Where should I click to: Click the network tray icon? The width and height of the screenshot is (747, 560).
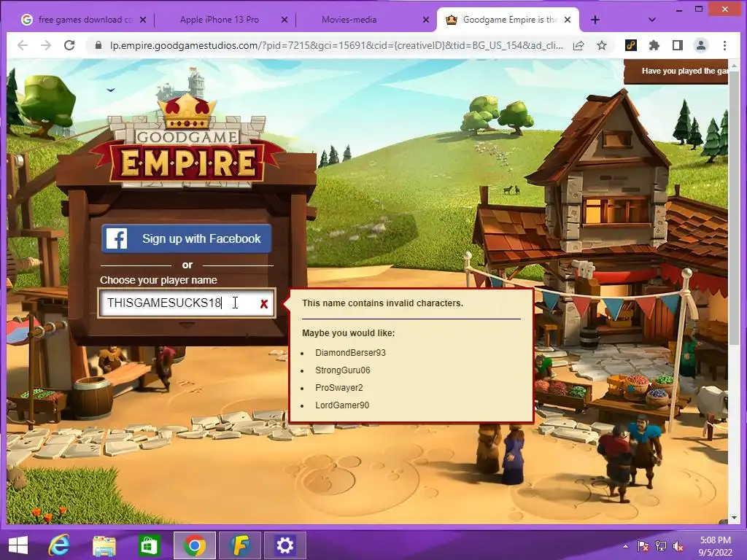tap(661, 546)
